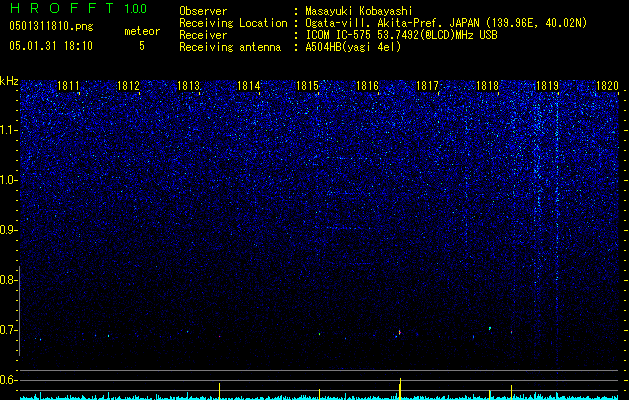
Task: Click the 1.0 kHz frequency label
Action: (9, 180)
